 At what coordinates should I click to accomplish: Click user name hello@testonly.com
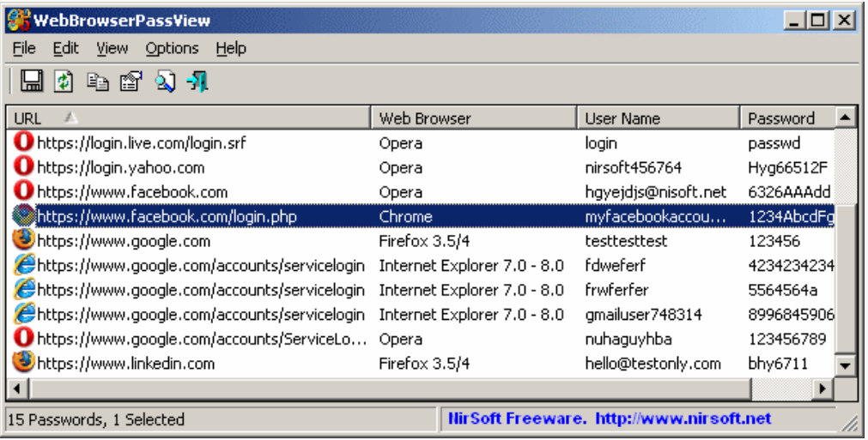[x=653, y=363]
